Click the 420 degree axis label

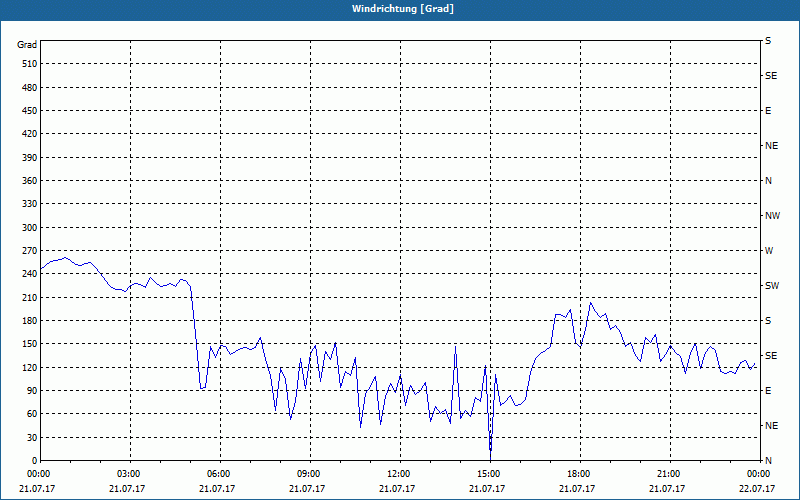tap(30, 134)
